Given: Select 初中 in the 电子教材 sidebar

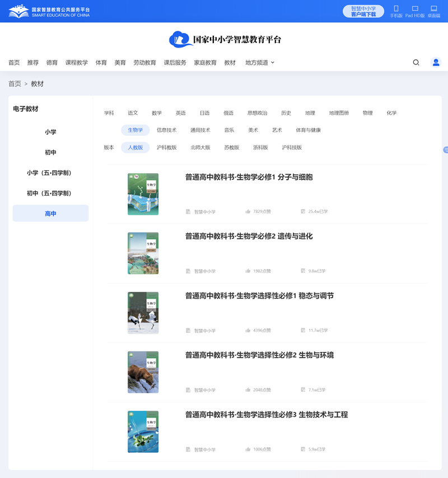Looking at the screenshot, I should tap(50, 152).
